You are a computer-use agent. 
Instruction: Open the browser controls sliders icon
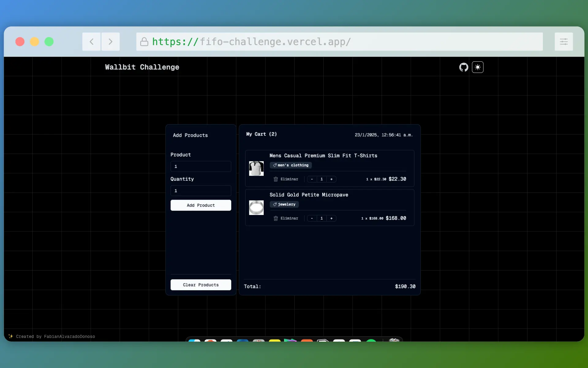point(563,41)
